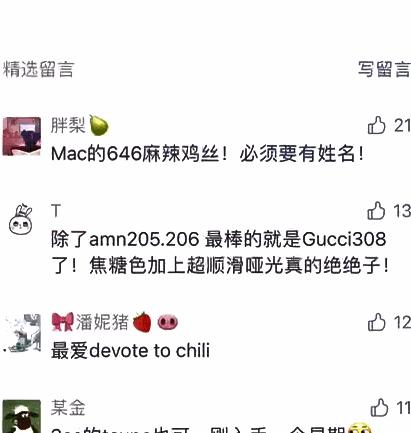Screen dimensions: 411x433
Task: Open 胖梨's profile avatar
Action: (x=22, y=136)
